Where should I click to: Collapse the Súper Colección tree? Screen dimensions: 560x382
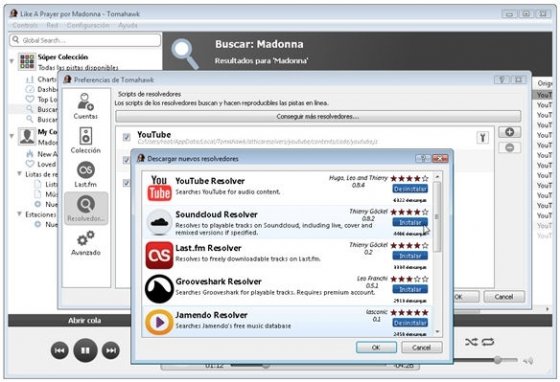(x=12, y=61)
